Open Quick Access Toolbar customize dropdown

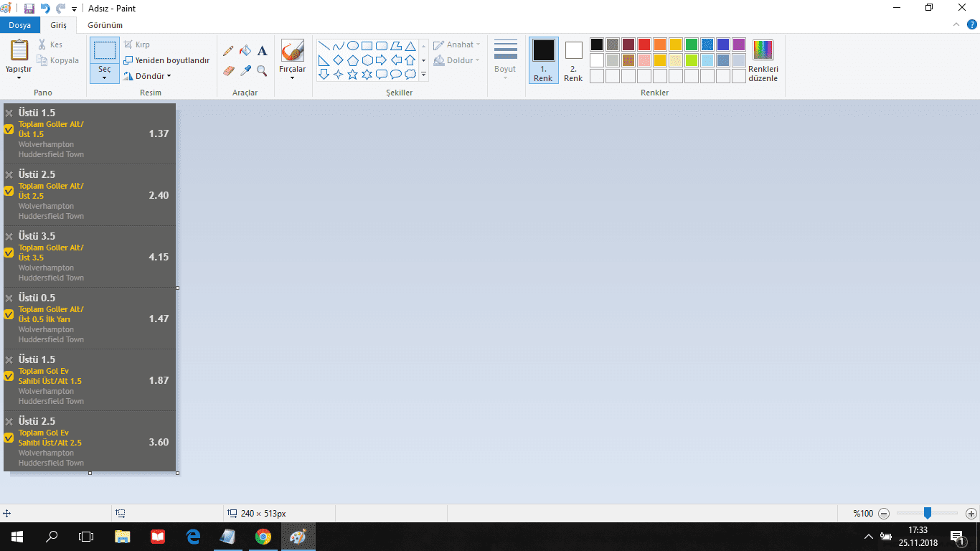pos(74,9)
